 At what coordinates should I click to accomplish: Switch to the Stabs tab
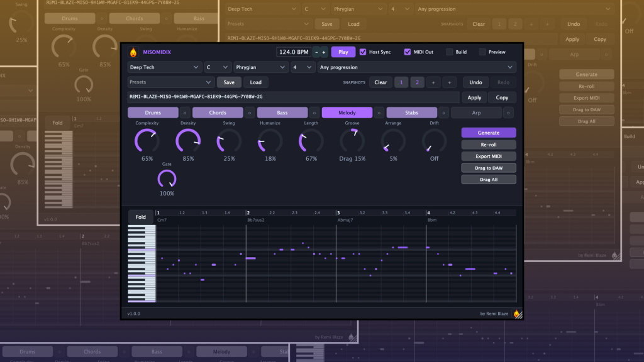(411, 112)
